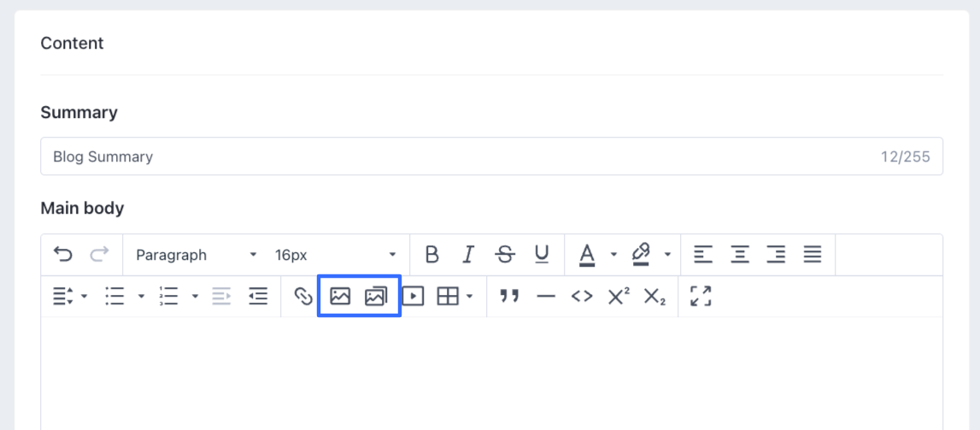Expand the table insert dropdown arrow
Screen dimensions: 980x430
470,297
